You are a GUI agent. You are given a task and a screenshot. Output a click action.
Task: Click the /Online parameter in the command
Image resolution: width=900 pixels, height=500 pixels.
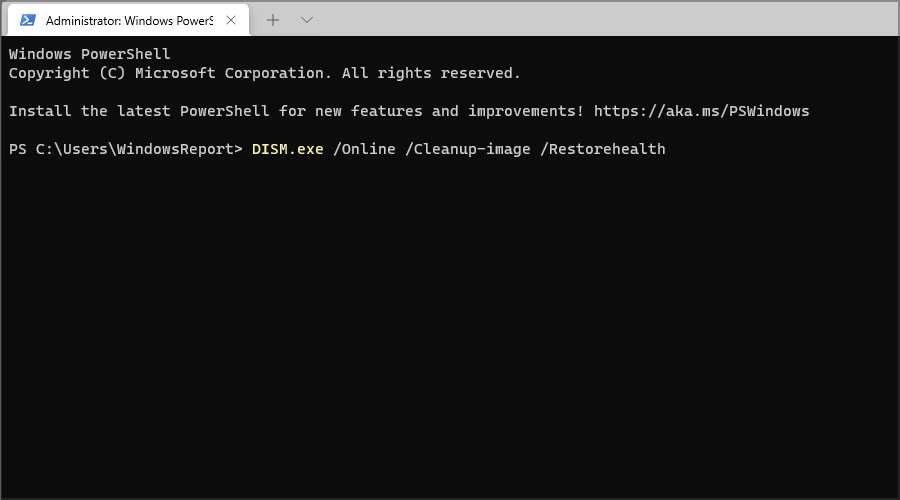pos(364,149)
